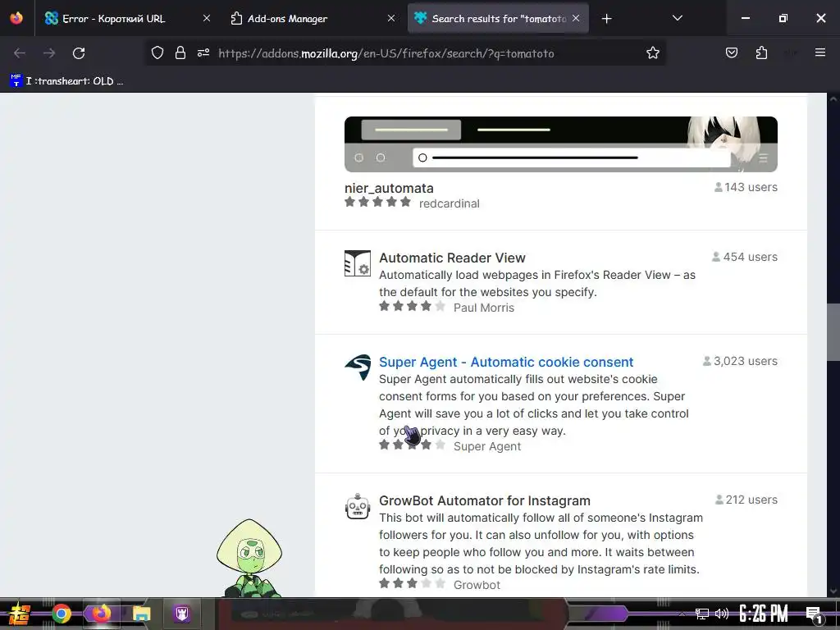The image size is (840, 630).
Task: Open nier_automata theme preview image
Action: click(x=561, y=144)
